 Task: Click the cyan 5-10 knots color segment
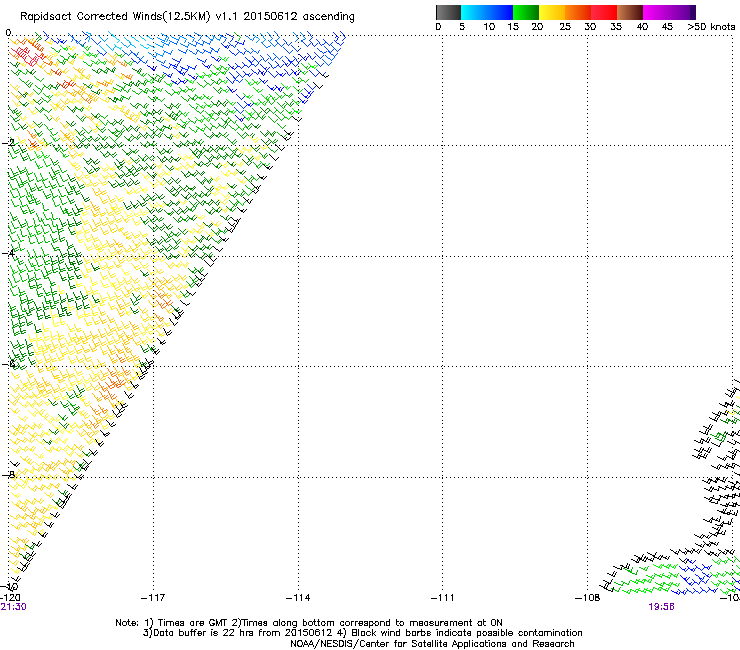474,12
